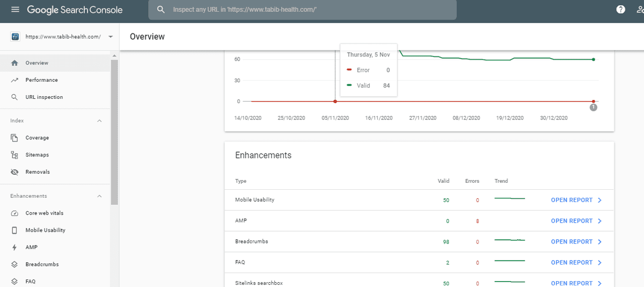644x287 pixels.
Task: Click the Sitemaps icon in sidebar
Action: click(14, 155)
